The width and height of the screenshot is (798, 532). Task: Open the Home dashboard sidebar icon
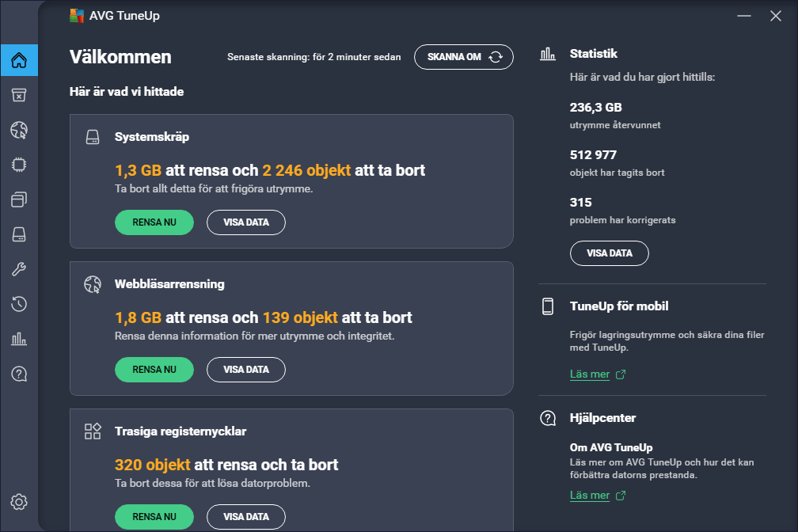pos(19,60)
